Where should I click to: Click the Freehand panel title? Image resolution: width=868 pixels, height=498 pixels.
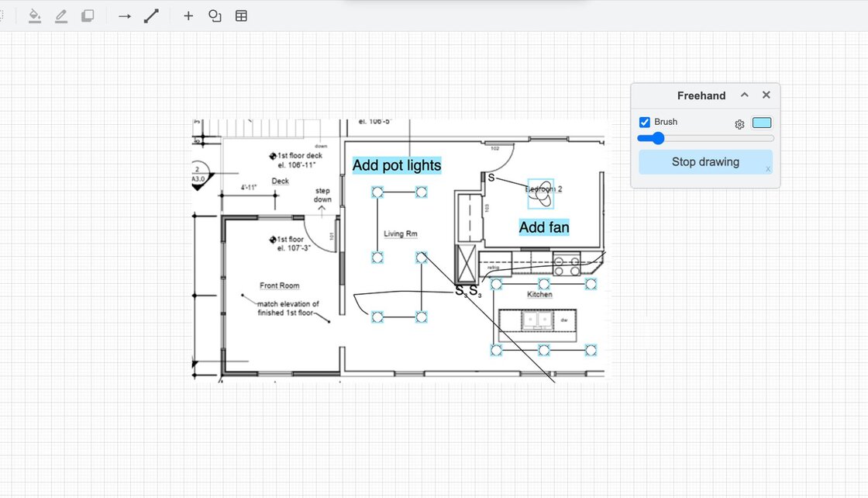coord(701,95)
